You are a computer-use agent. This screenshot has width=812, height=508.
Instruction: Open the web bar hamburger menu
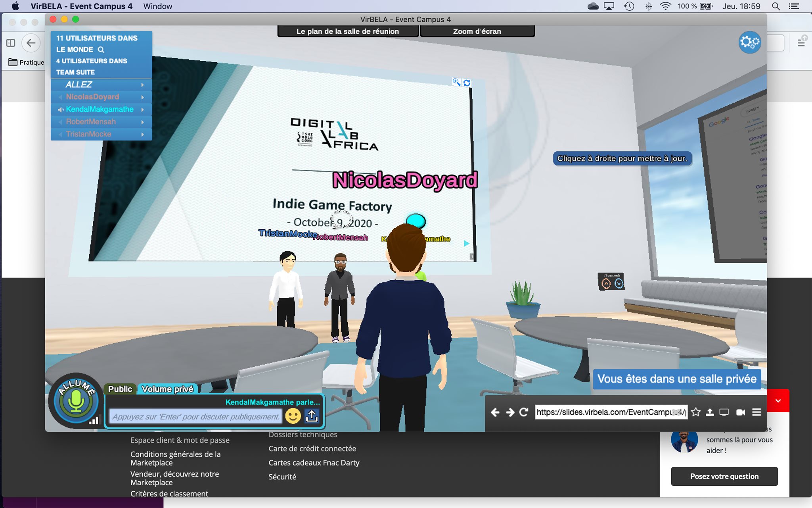coord(756,412)
